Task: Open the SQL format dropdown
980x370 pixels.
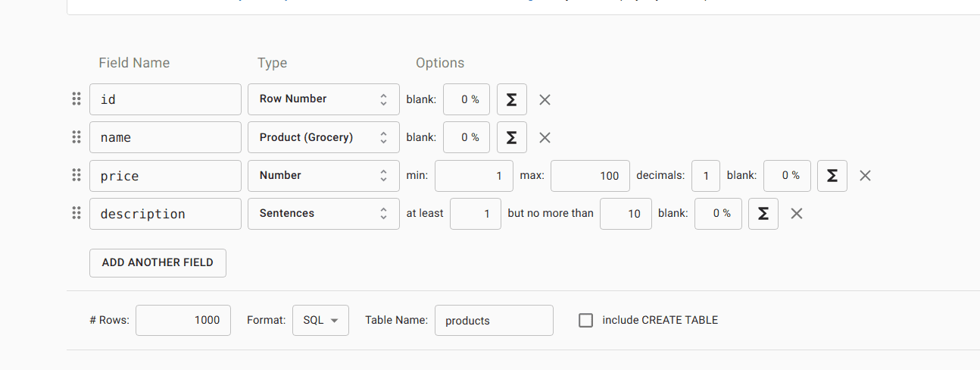Action: pos(320,320)
